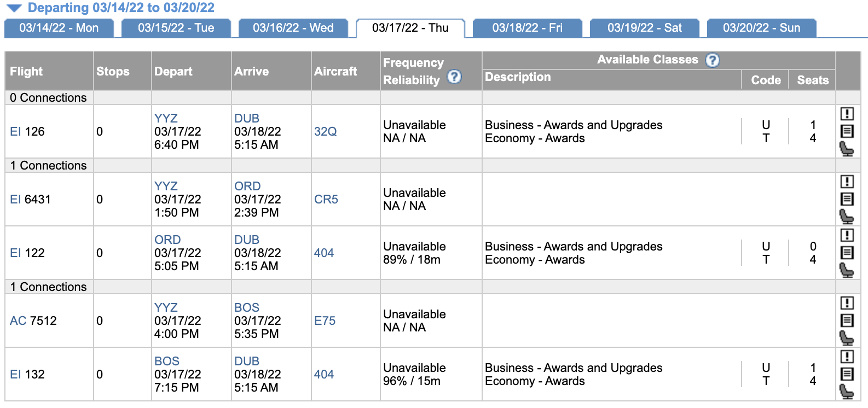Open the details list icon for EI 6431
Image resolution: width=868 pixels, height=408 pixels.
(847, 199)
